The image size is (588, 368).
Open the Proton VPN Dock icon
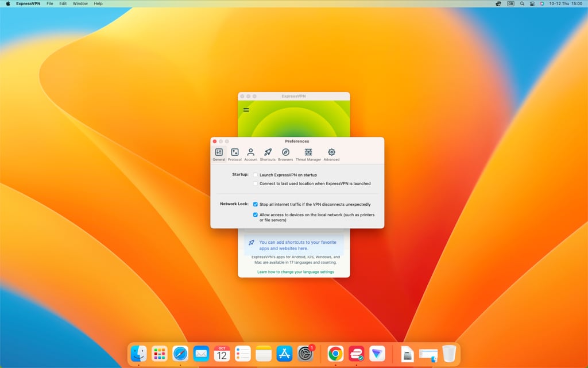[377, 354]
